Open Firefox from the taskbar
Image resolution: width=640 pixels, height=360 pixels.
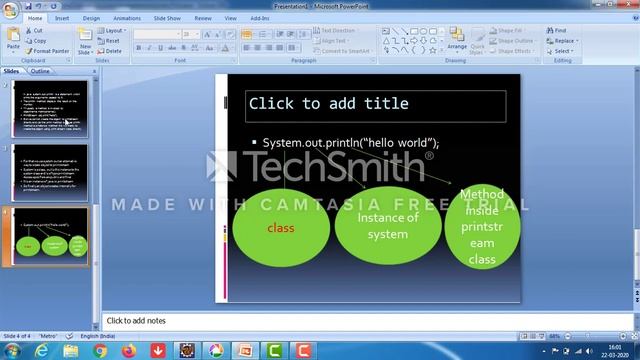tap(129, 351)
